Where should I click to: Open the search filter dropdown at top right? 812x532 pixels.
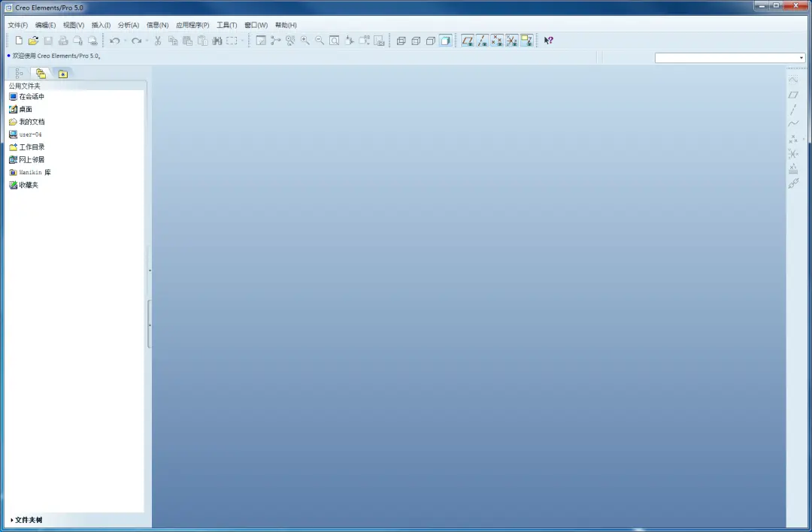(x=801, y=58)
